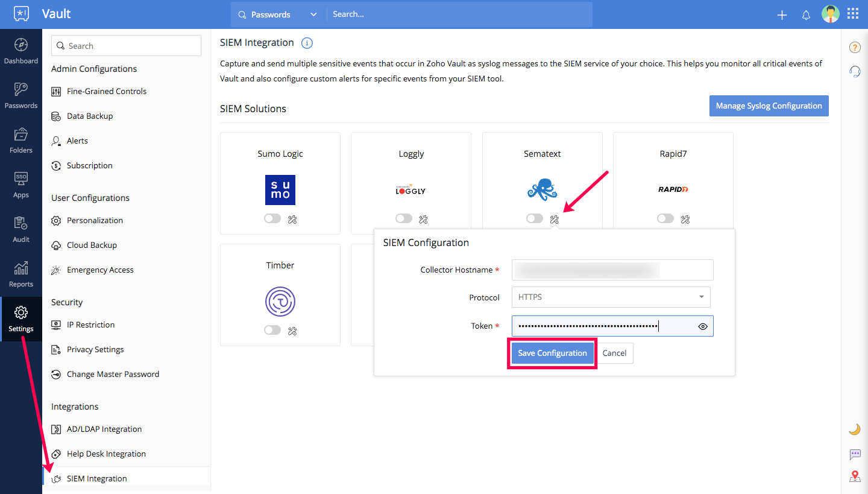Click Save Configuration button
Viewport: 868px width, 494px height.
[x=552, y=353]
